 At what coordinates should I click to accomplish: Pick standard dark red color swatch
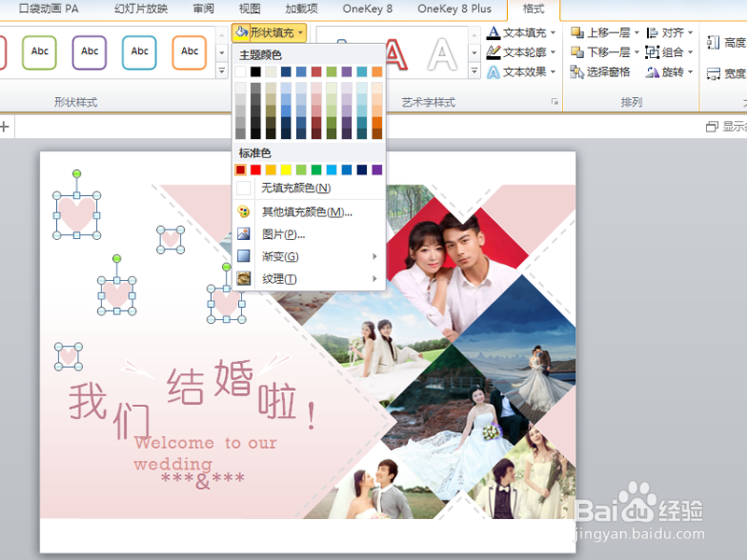click(241, 170)
